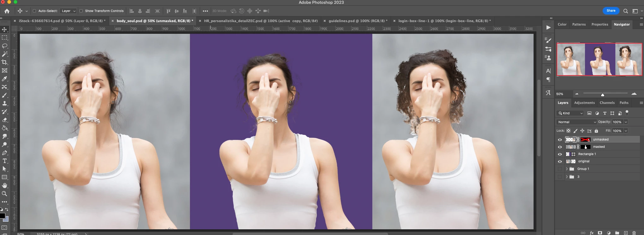Hide the masked layer
644x235 pixels.
pos(560,147)
